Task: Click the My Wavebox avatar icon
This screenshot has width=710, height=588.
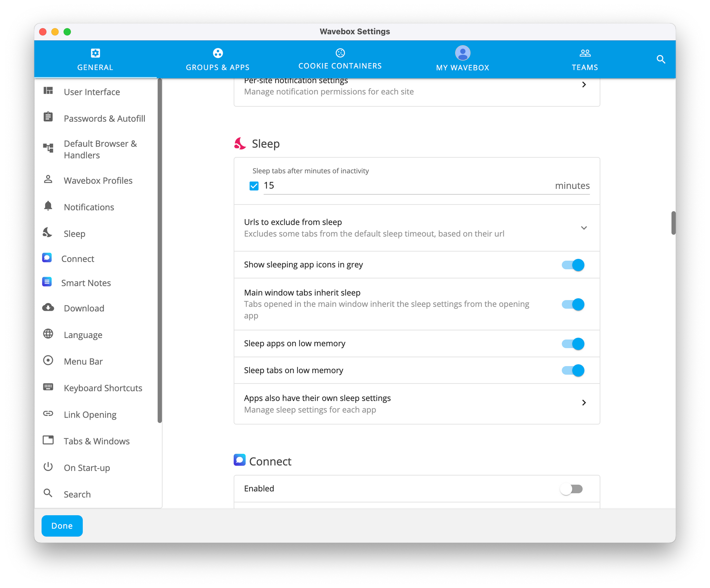Action: 463,53
